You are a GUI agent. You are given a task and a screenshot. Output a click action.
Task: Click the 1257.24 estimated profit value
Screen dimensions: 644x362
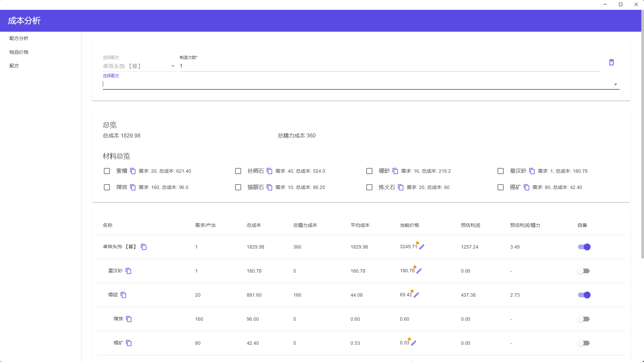click(469, 247)
